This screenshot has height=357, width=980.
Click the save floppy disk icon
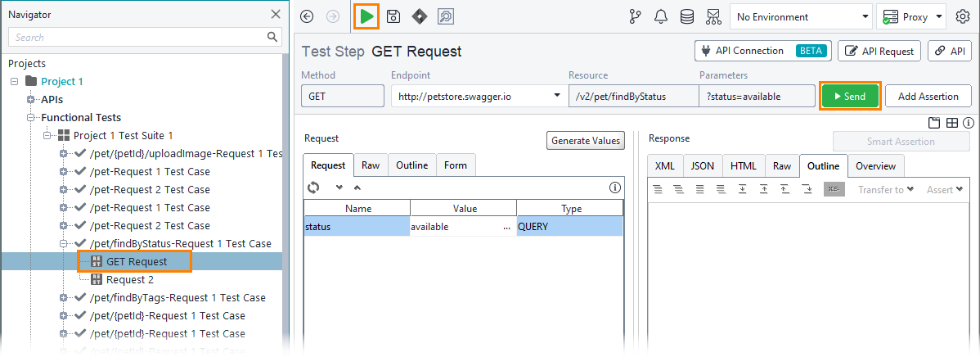click(x=393, y=17)
